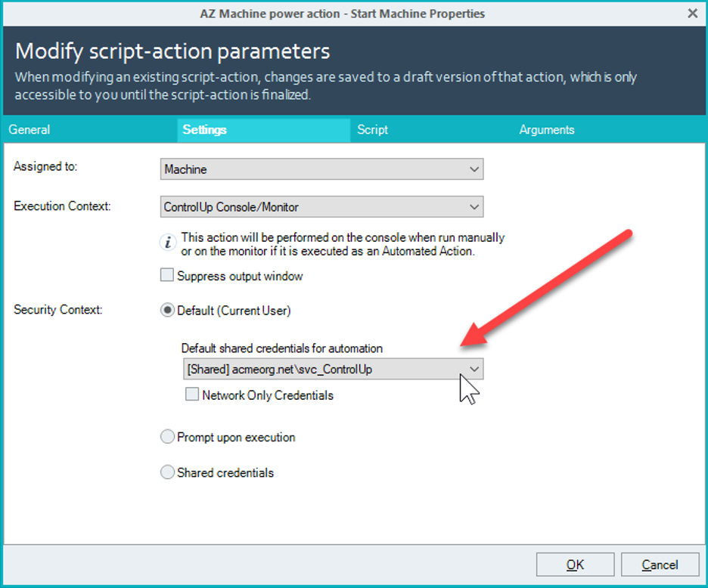Select Shared credentials radio button
The image size is (708, 588).
point(167,472)
